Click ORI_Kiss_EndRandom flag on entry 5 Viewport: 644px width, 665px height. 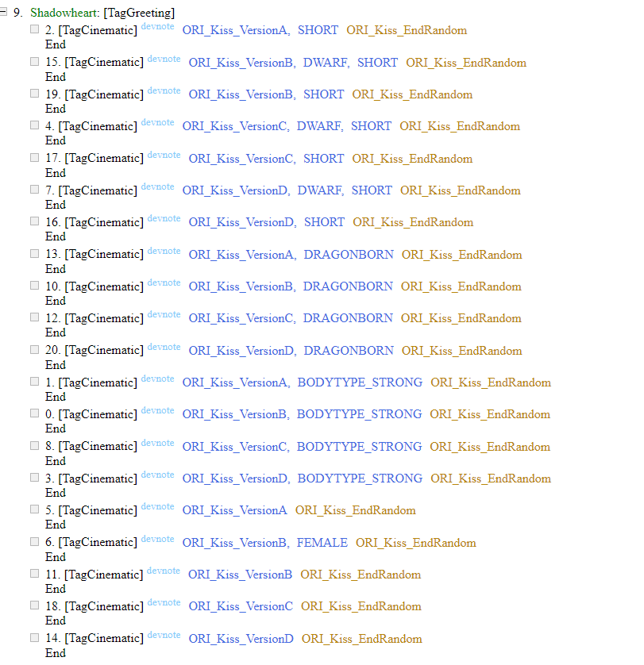pos(356,510)
